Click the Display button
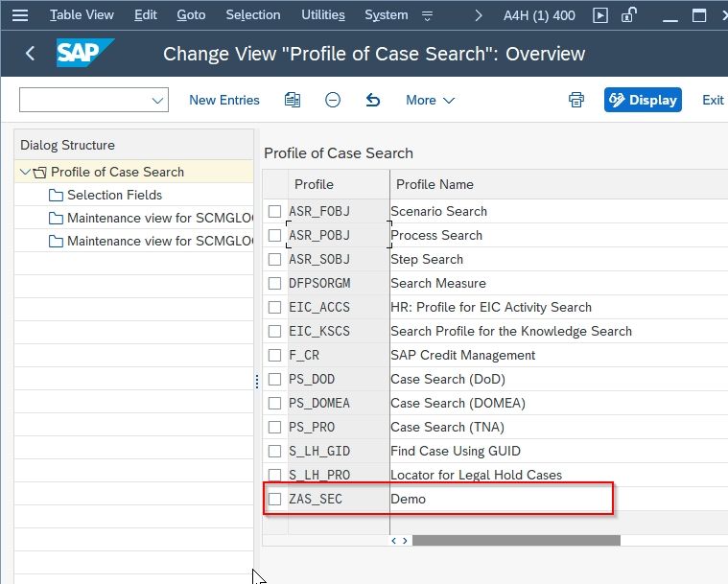728x584 pixels. click(643, 100)
